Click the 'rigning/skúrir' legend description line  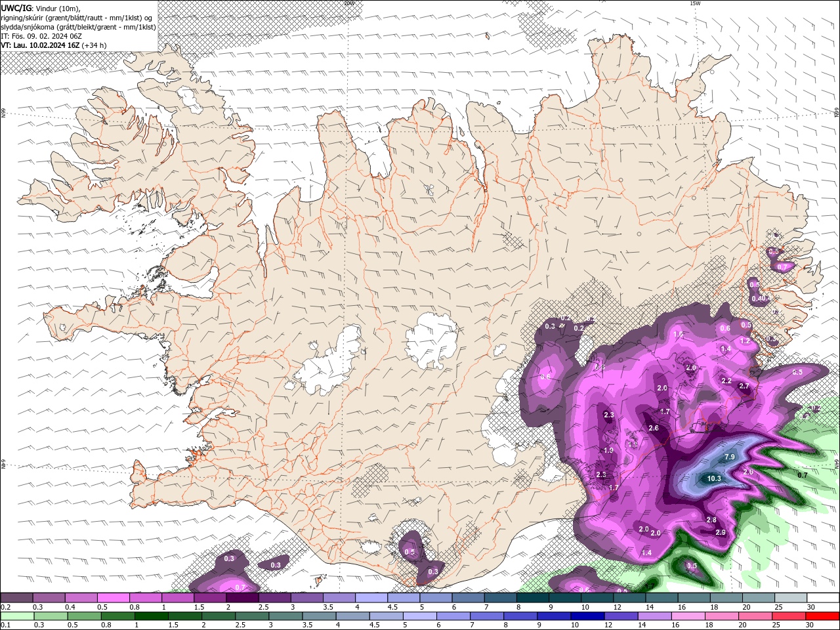coord(77,18)
